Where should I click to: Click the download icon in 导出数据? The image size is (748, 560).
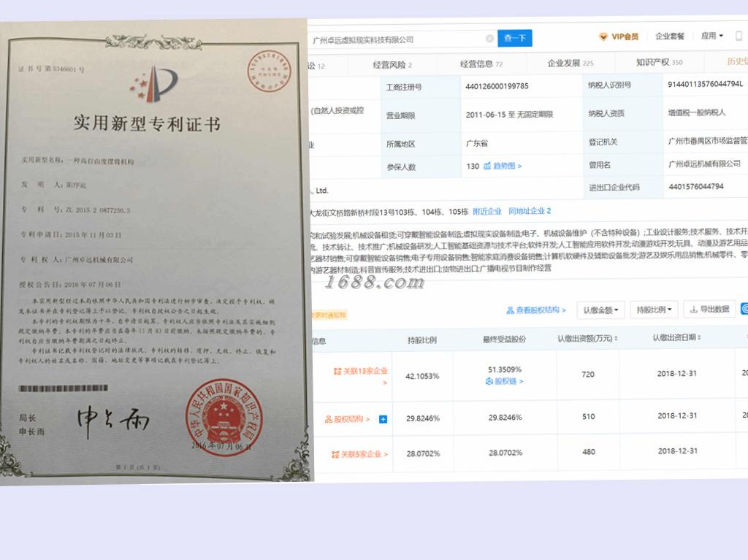[x=694, y=310]
